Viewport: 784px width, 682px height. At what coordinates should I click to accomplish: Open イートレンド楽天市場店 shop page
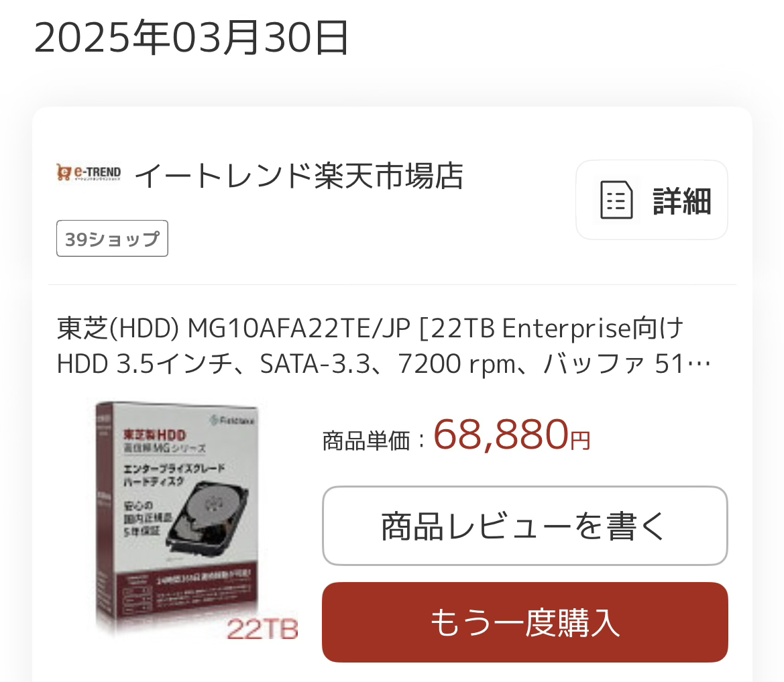coord(299,176)
